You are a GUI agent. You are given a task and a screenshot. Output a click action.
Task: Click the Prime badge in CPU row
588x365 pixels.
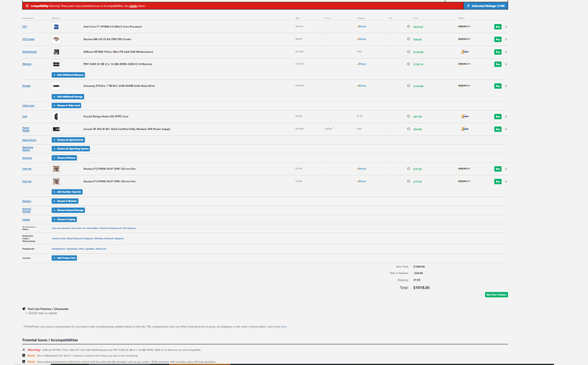(362, 26)
